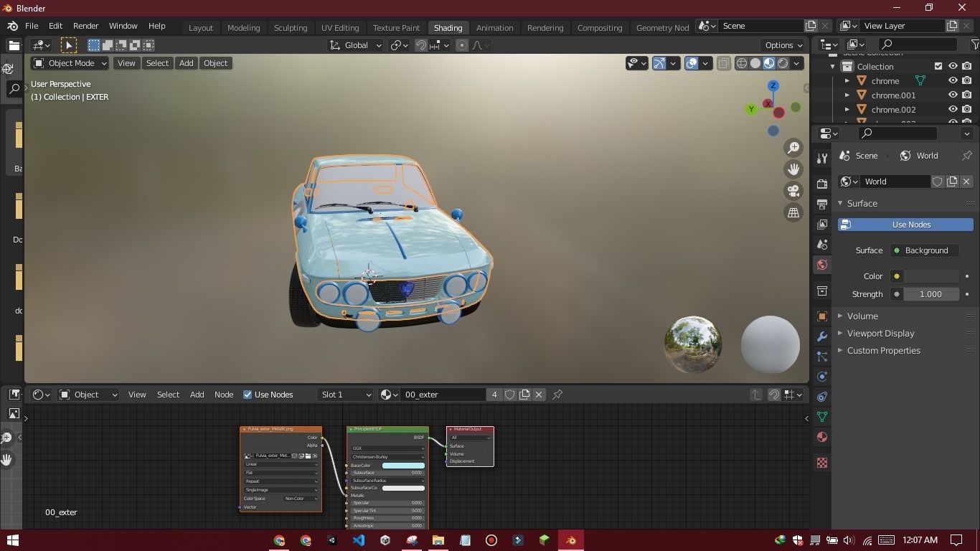Toggle viewport overlays

point(692,63)
